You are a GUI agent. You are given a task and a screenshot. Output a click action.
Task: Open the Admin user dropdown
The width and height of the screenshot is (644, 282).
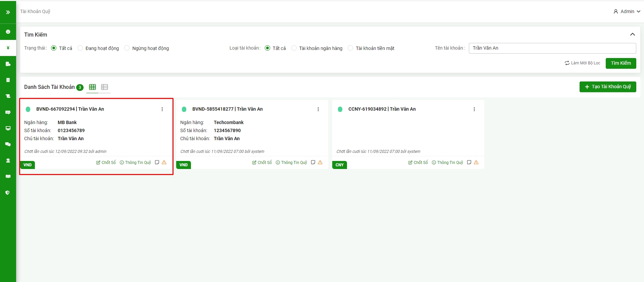[627, 11]
